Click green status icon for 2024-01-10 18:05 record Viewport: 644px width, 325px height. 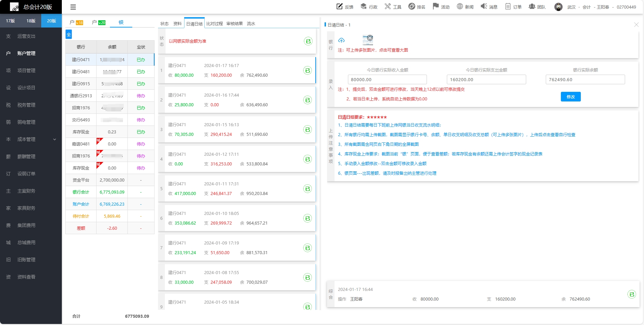308,218
